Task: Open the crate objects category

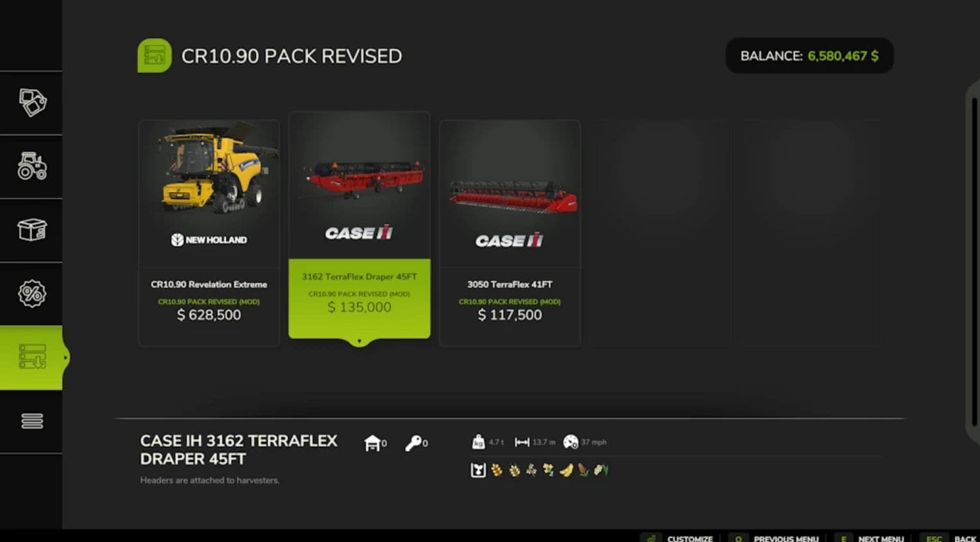Action: click(31, 230)
